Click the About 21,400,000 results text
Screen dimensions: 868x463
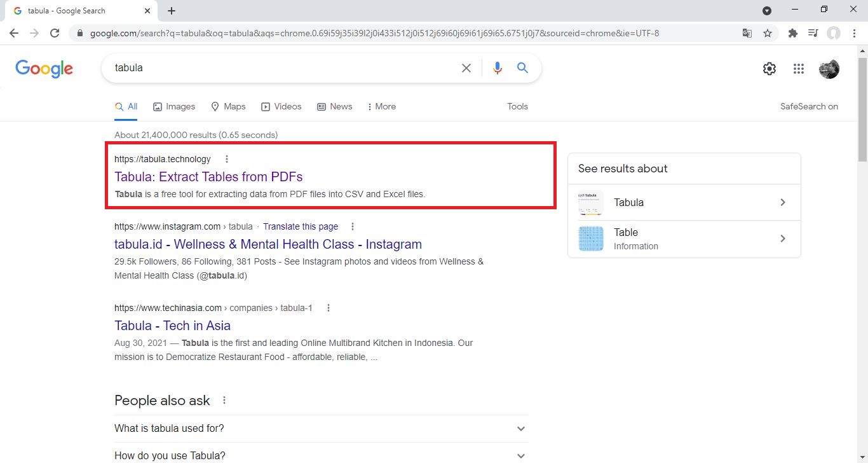tap(196, 135)
